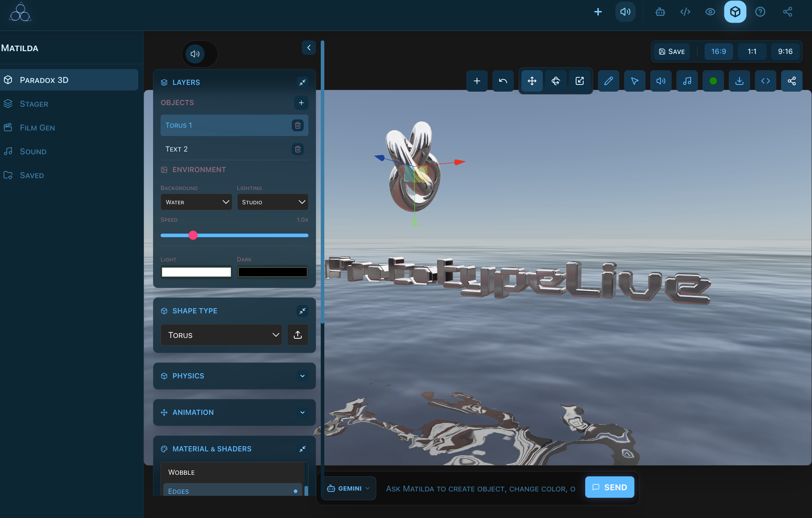Click the download icon in the viewport toolbar
This screenshot has width=812, height=518.
pyautogui.click(x=739, y=81)
